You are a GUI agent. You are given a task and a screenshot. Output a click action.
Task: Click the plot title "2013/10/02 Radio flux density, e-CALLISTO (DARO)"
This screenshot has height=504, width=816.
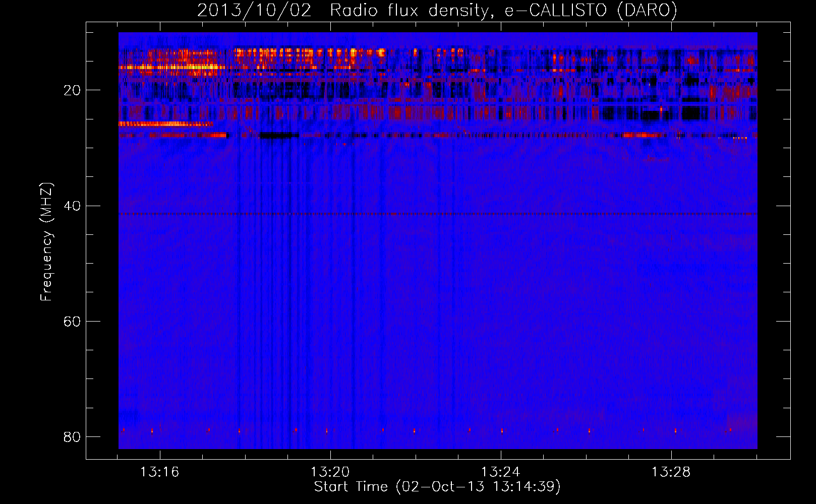tap(437, 10)
